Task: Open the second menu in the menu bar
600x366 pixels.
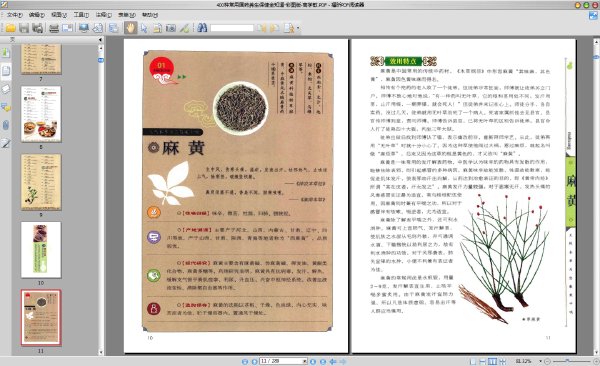Action: coord(37,15)
